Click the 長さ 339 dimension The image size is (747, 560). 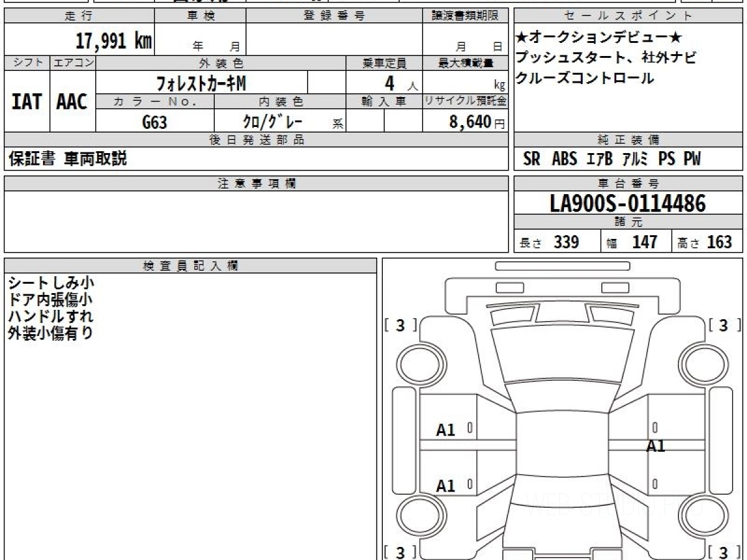[550, 242]
